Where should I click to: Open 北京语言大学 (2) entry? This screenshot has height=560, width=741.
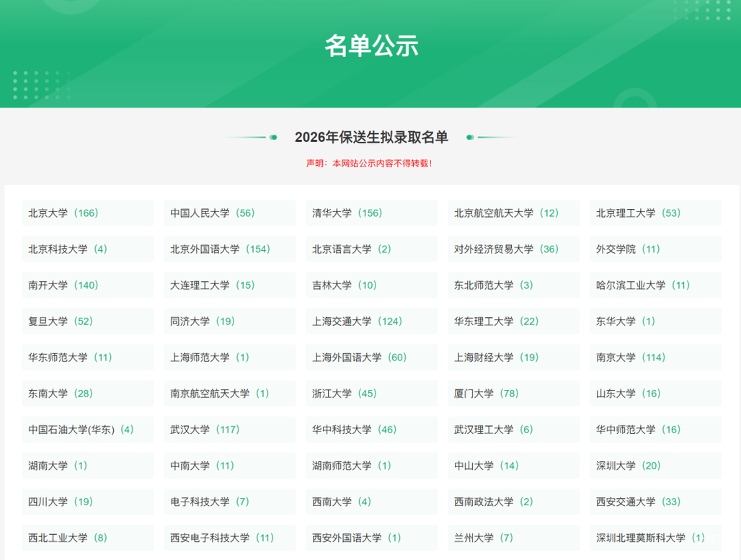pyautogui.click(x=372, y=249)
